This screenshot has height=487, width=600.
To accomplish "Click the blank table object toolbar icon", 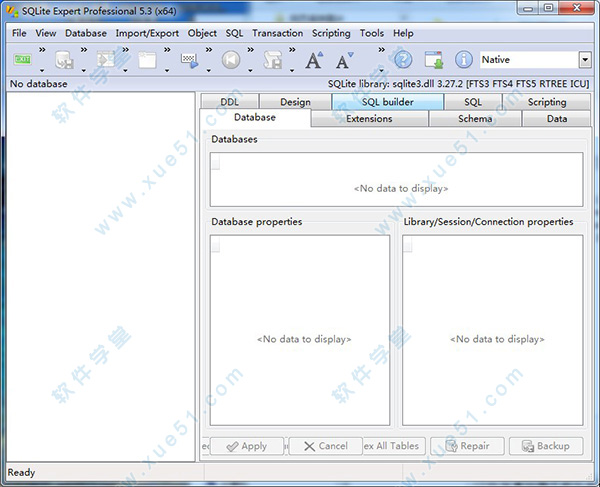I will 147,60.
